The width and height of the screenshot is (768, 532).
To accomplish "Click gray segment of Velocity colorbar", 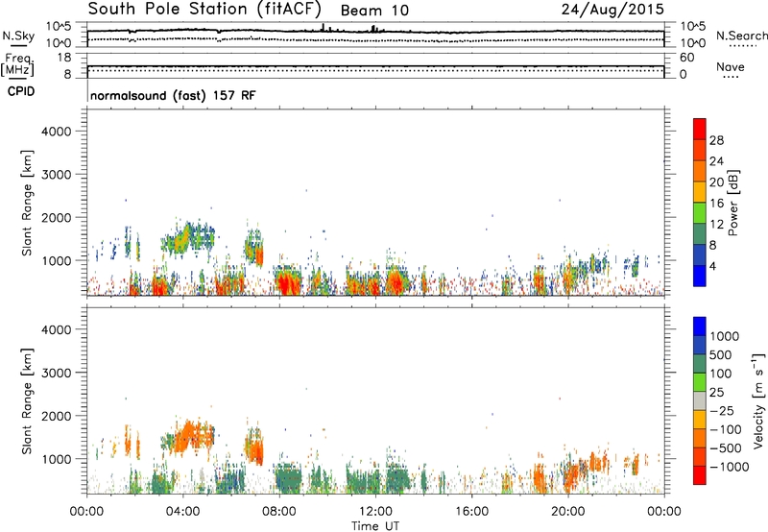I will coord(700,401).
